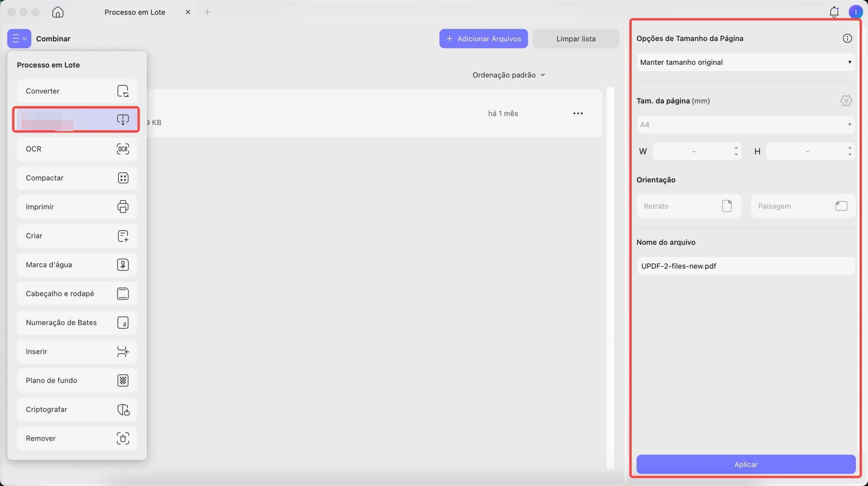Open the three-dots file options menu
The width and height of the screenshot is (868, 486).
[578, 113]
